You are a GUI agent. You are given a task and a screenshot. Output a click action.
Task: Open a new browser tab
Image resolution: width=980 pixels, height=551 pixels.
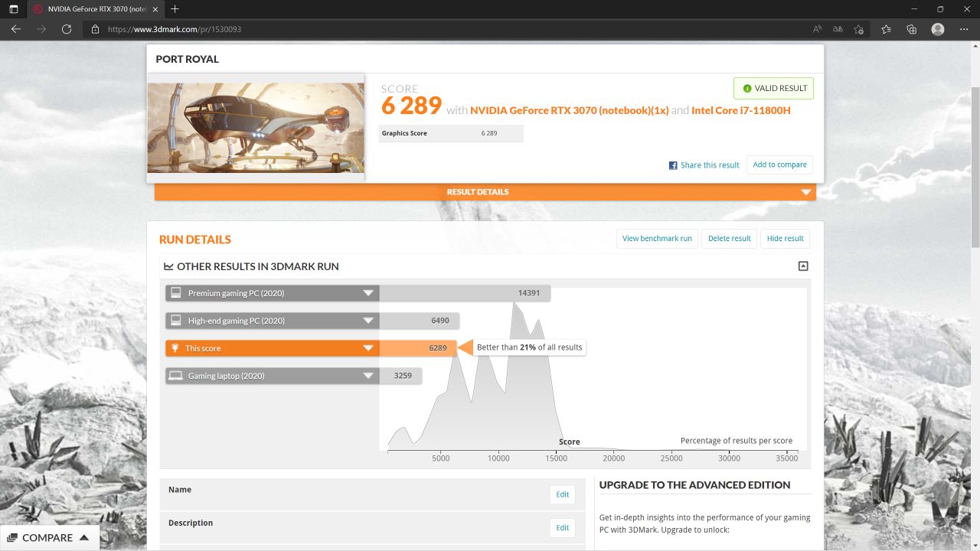(175, 9)
